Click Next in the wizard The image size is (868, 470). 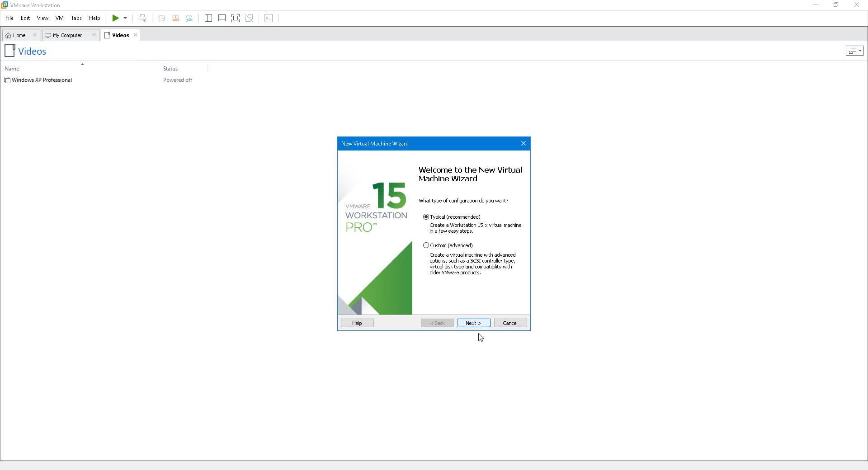[x=474, y=323]
